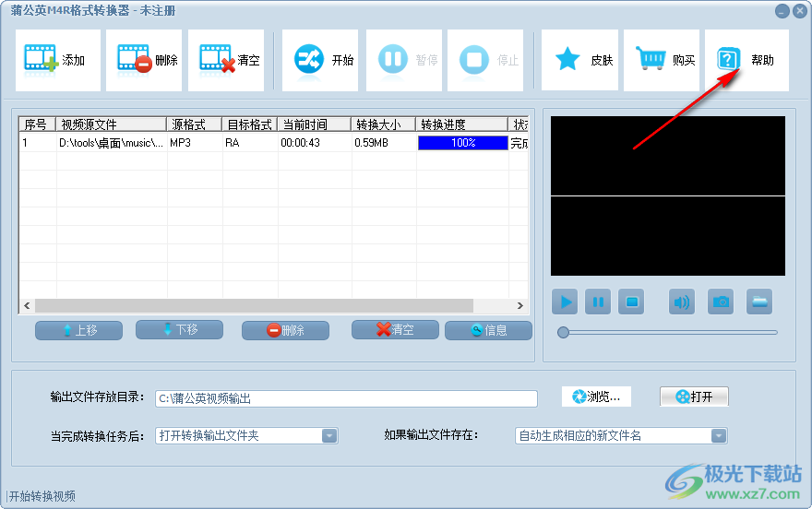Click the 信息 (Info) button
Viewport: 812px width, 509px height.
click(488, 330)
